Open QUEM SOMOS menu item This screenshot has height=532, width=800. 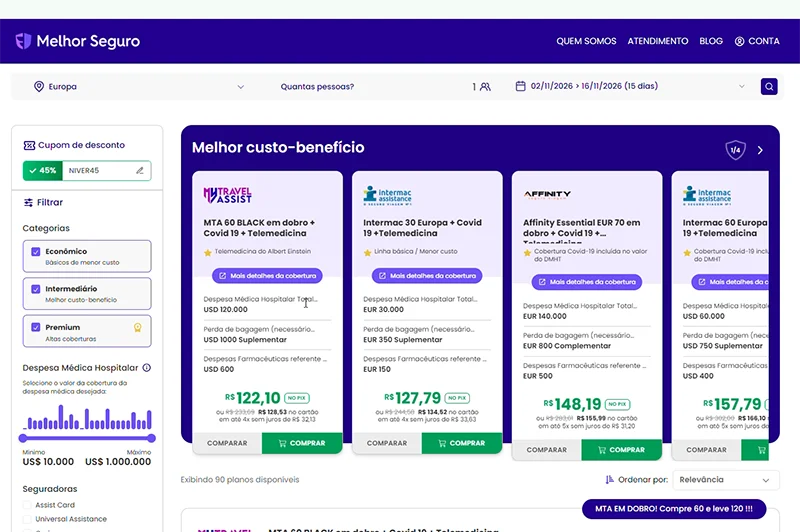click(x=586, y=41)
